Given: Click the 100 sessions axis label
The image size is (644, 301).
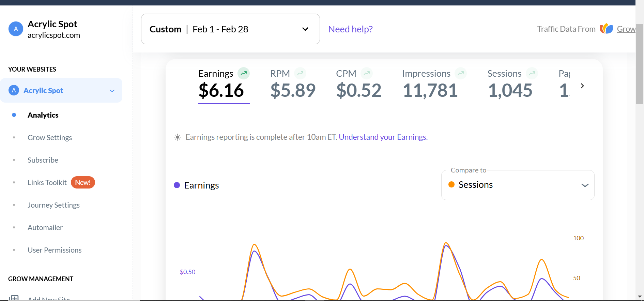Looking at the screenshot, I should point(578,238).
